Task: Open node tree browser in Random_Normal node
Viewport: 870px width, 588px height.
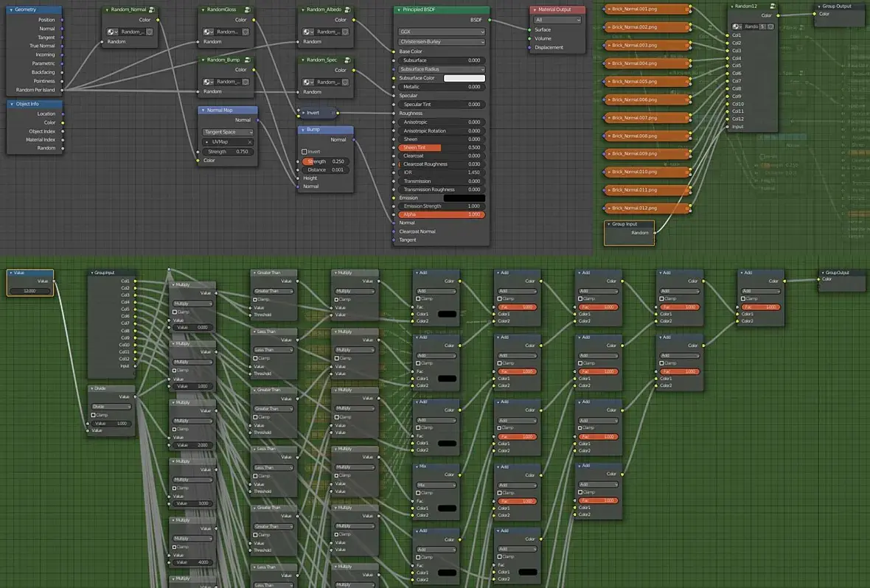Action: click(x=112, y=32)
